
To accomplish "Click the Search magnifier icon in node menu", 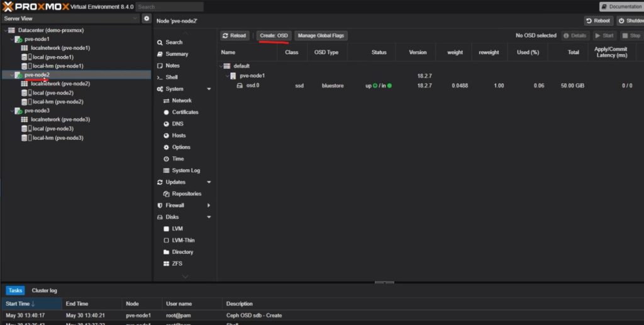I will click(x=160, y=42).
